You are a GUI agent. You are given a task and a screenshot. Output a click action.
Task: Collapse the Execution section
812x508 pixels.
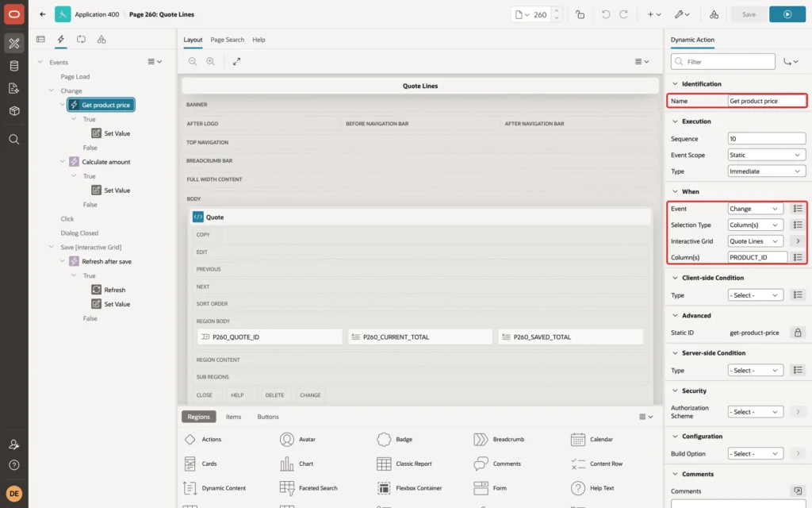click(675, 121)
